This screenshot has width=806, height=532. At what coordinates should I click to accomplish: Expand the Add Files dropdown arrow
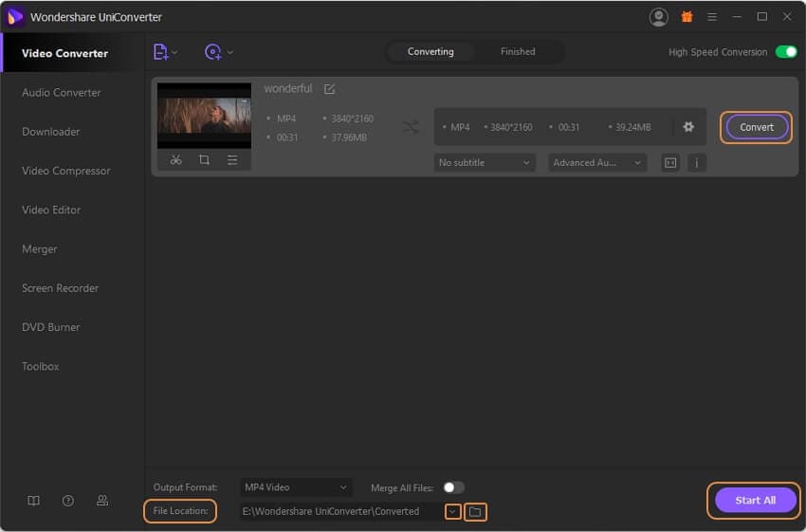click(174, 52)
